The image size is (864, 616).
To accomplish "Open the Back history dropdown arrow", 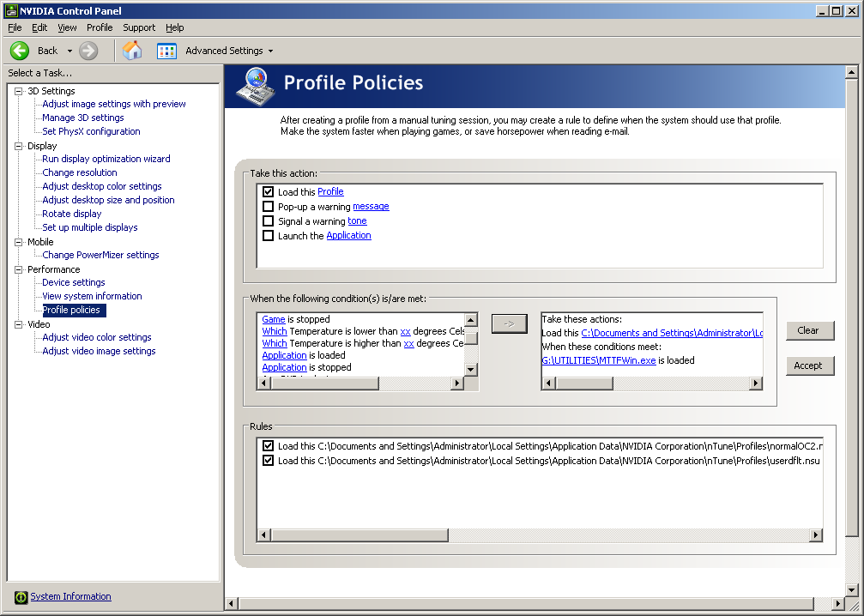I will pyautogui.click(x=70, y=51).
